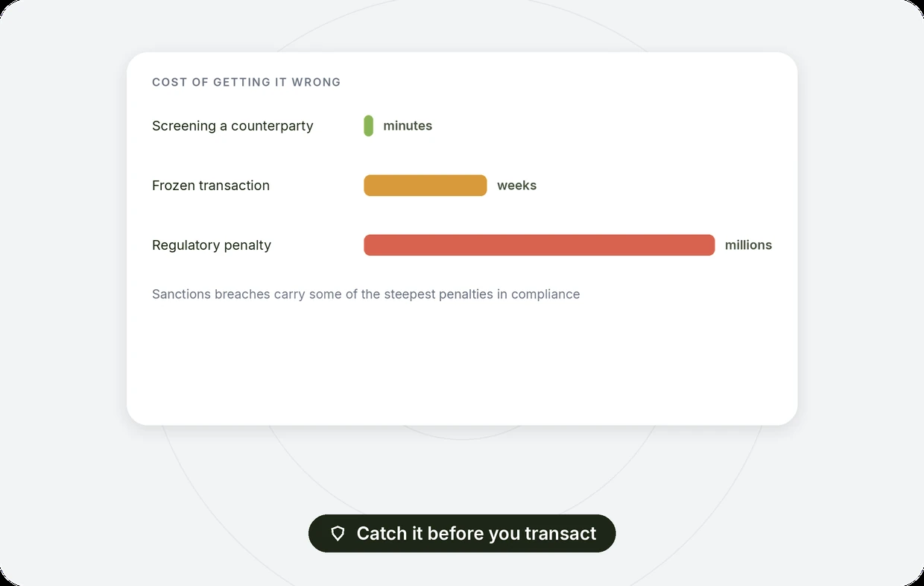The image size is (924, 586).
Task: Click the word 'Catch' in the dark pill
Action: (380, 534)
